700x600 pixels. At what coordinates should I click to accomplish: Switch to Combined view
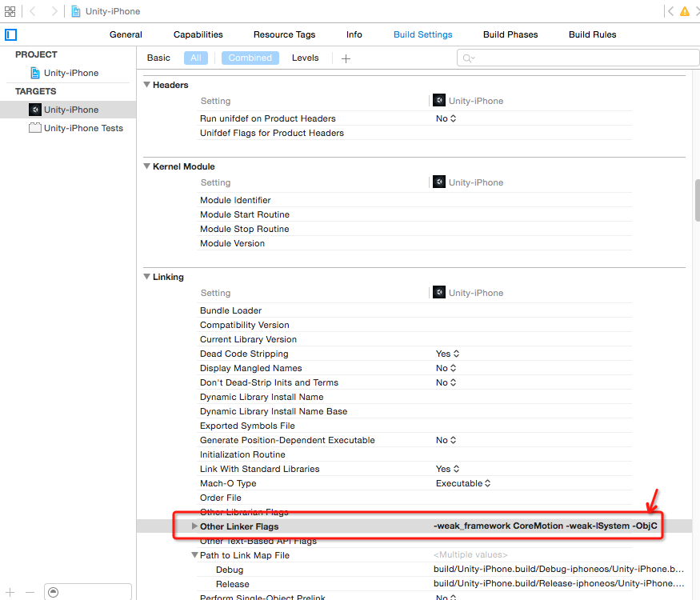(x=250, y=58)
